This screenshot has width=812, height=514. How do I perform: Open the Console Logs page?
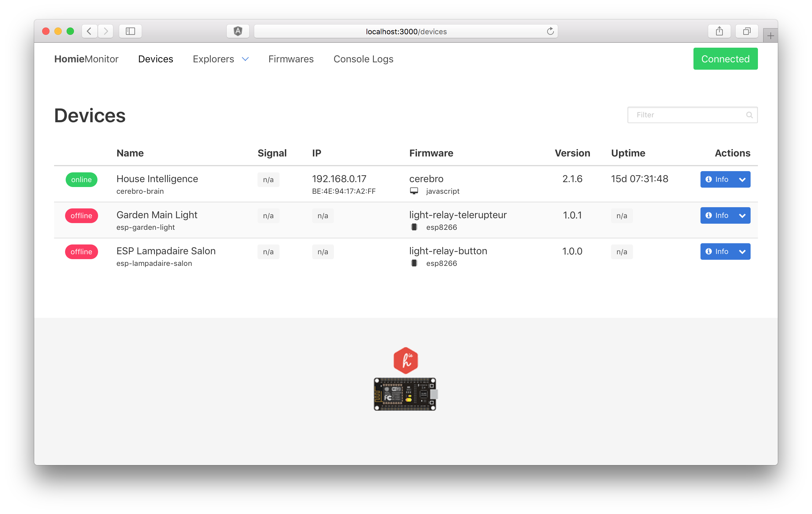[363, 59]
